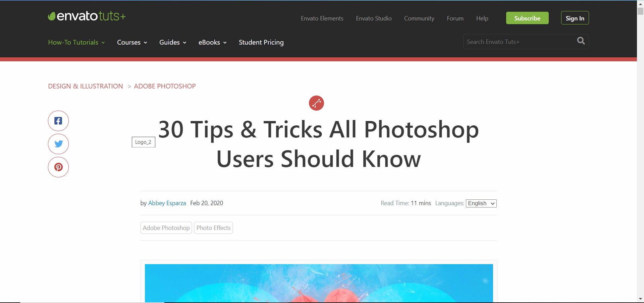Click the red Design & Illustration category icon

click(316, 103)
